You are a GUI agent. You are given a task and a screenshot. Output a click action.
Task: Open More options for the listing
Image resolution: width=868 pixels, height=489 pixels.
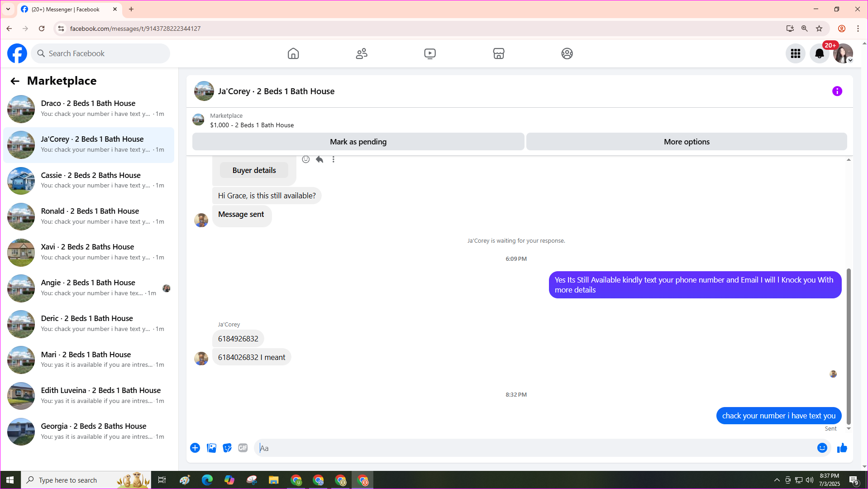(x=686, y=142)
